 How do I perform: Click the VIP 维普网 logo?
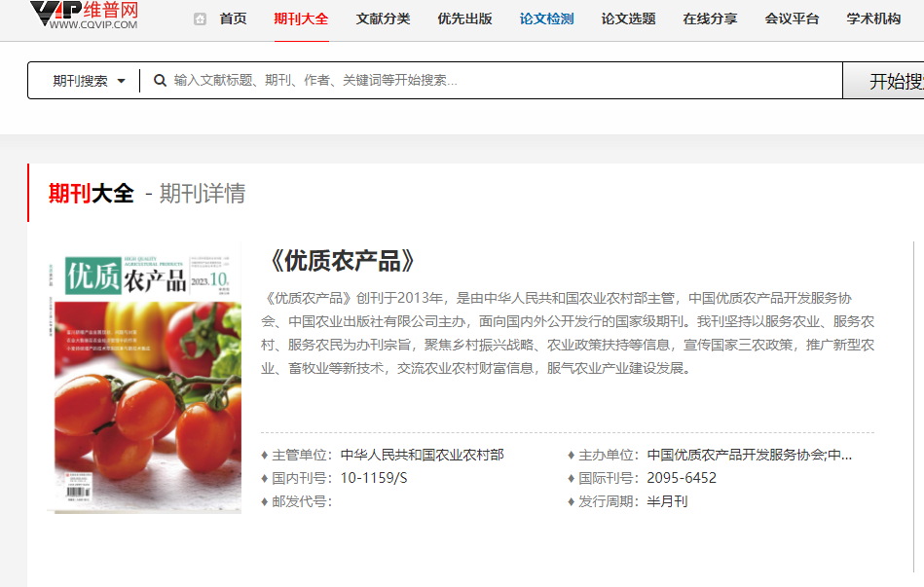click(85, 16)
